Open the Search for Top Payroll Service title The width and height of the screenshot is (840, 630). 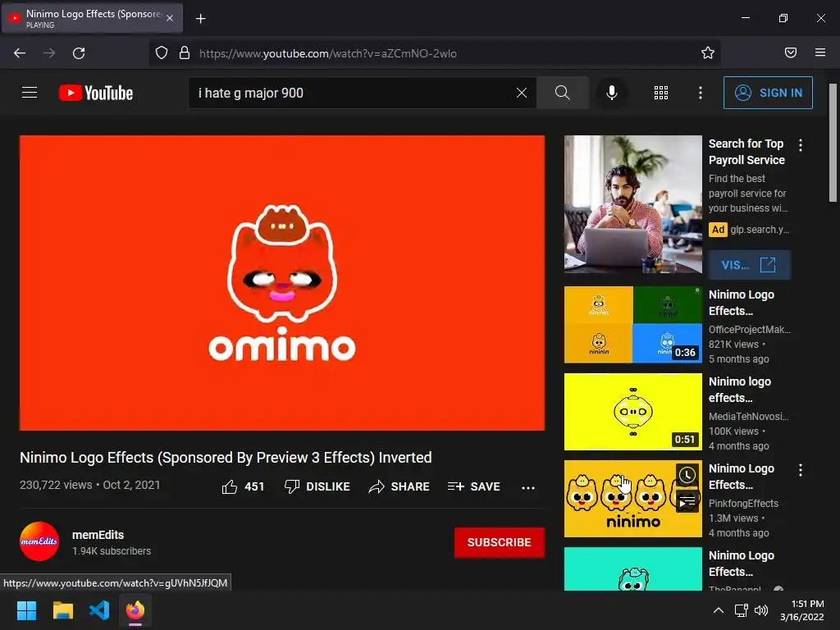[x=746, y=152]
